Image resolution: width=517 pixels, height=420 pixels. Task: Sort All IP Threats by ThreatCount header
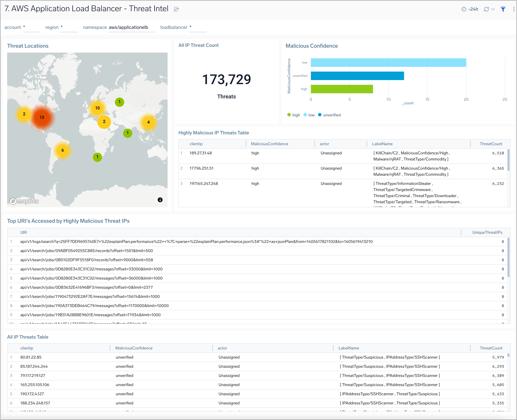[491, 348]
